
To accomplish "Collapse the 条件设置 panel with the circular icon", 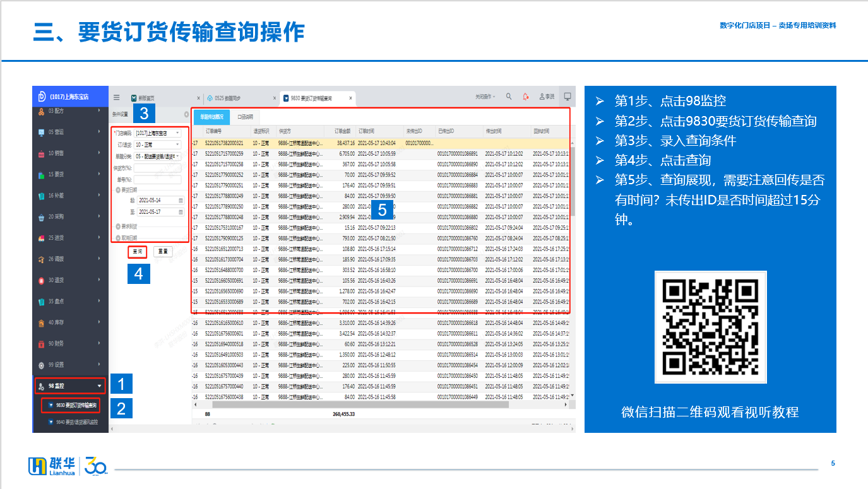I will (186, 114).
